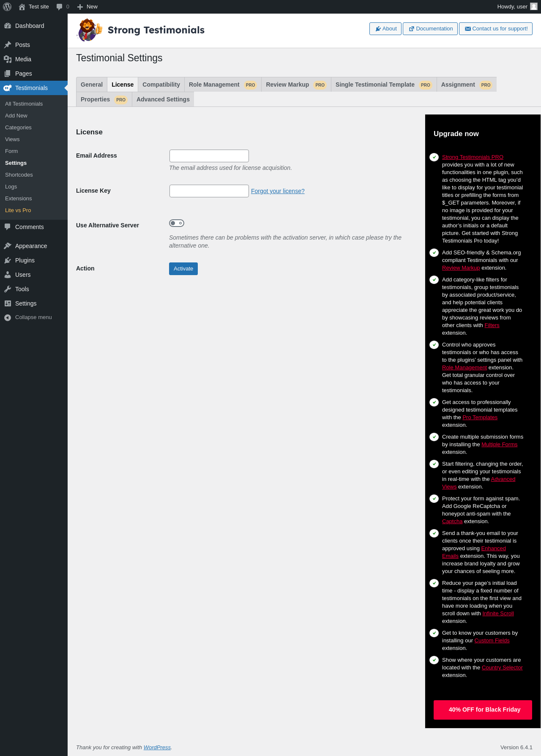Click the Test site home icon

(x=22, y=7)
